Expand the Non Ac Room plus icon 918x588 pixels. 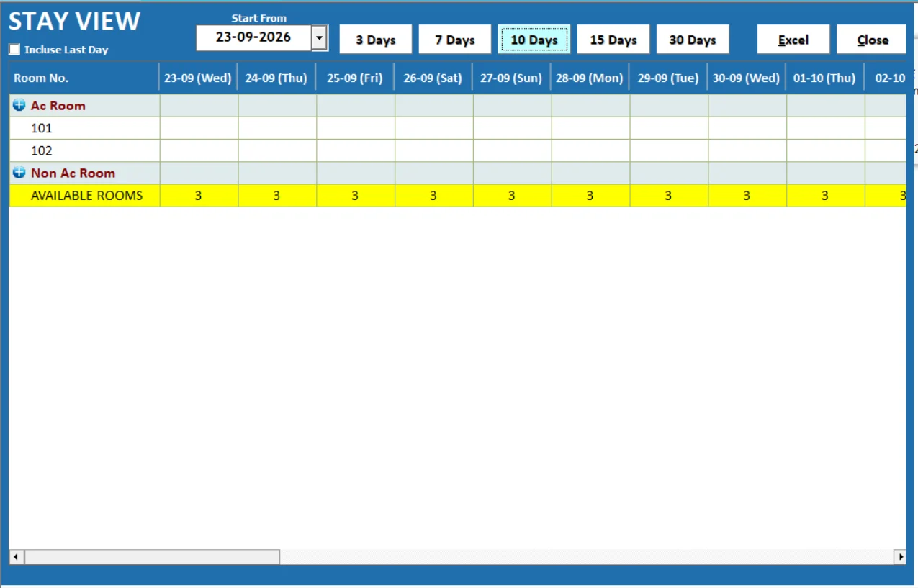[x=19, y=173]
